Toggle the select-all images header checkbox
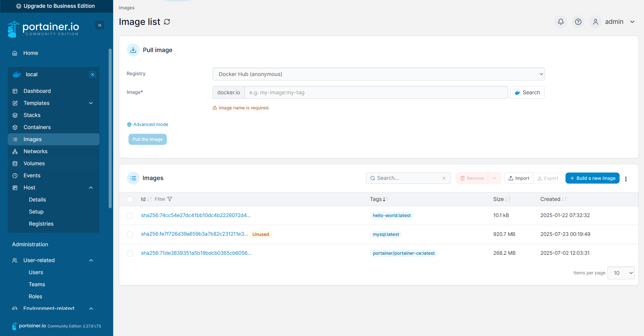Viewport: 644px width, 336px height. coord(130,199)
